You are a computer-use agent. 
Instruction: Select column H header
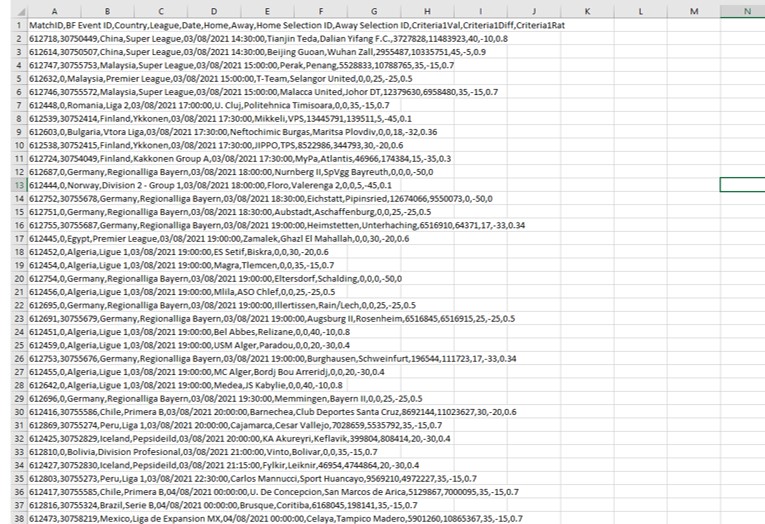click(427, 11)
